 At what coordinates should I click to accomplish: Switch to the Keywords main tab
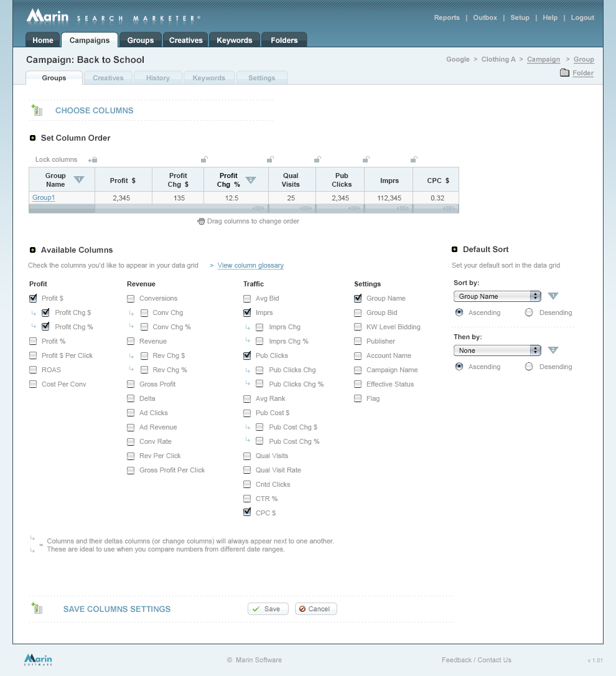234,40
